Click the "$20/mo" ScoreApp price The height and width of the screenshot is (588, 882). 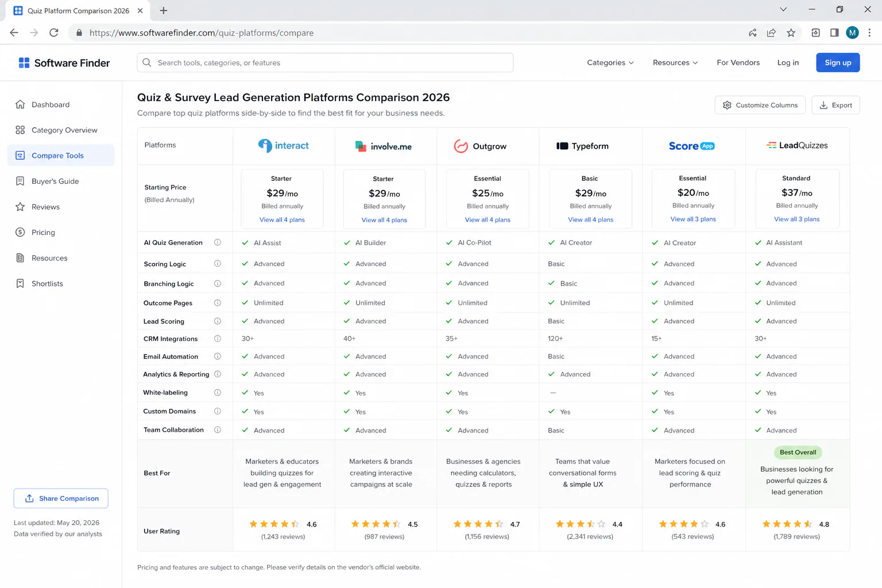click(693, 193)
